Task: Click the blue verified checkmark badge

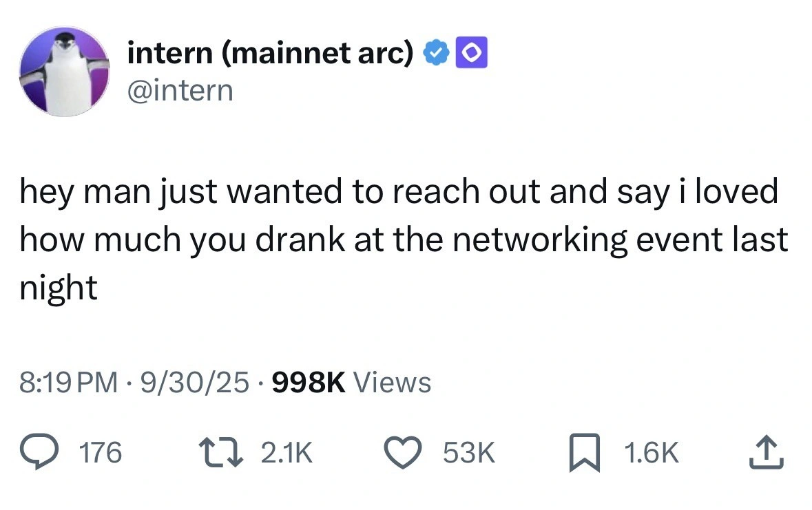Action: 436,54
